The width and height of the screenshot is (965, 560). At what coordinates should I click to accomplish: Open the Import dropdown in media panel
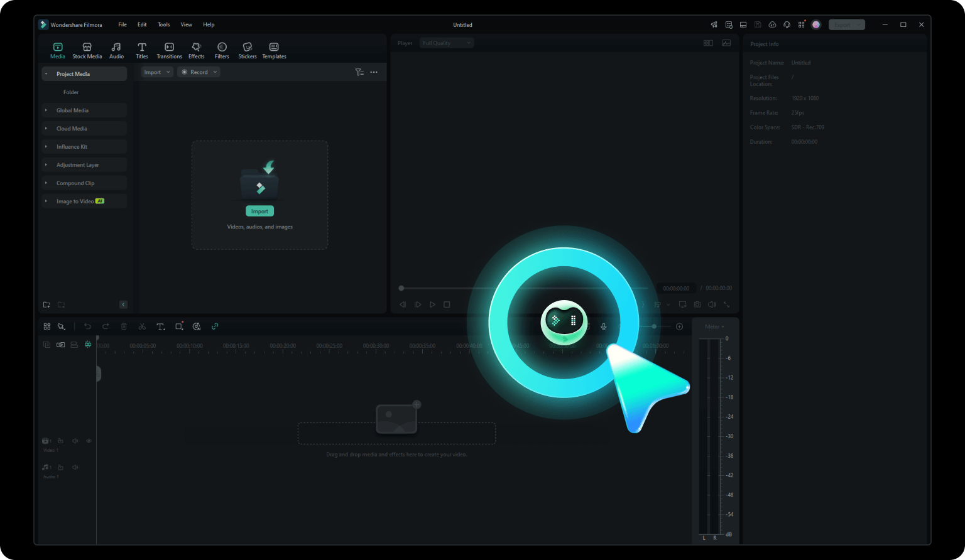point(156,72)
